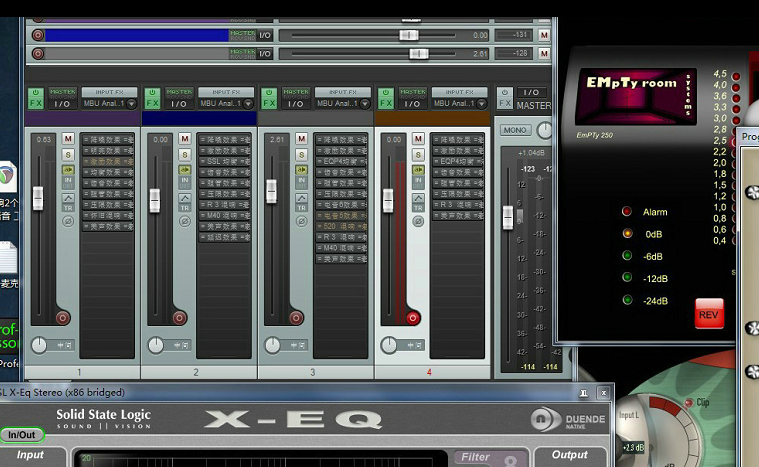
Task: Select 520 混响 effect slot on track 3
Action: (x=341, y=226)
